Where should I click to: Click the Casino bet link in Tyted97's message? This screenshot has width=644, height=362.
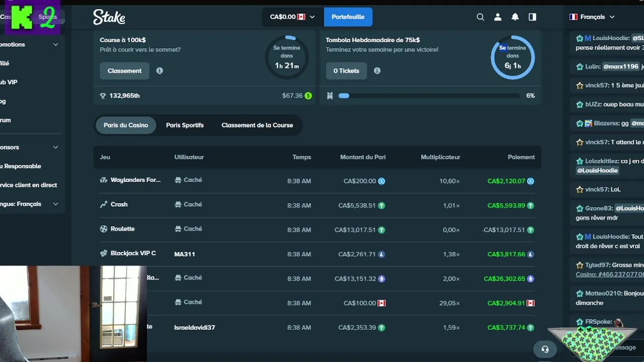click(x=610, y=275)
